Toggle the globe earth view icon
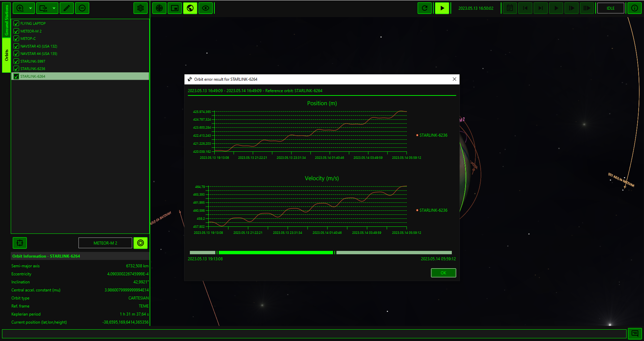Screen dimensions: 644x341 (x=190, y=8)
